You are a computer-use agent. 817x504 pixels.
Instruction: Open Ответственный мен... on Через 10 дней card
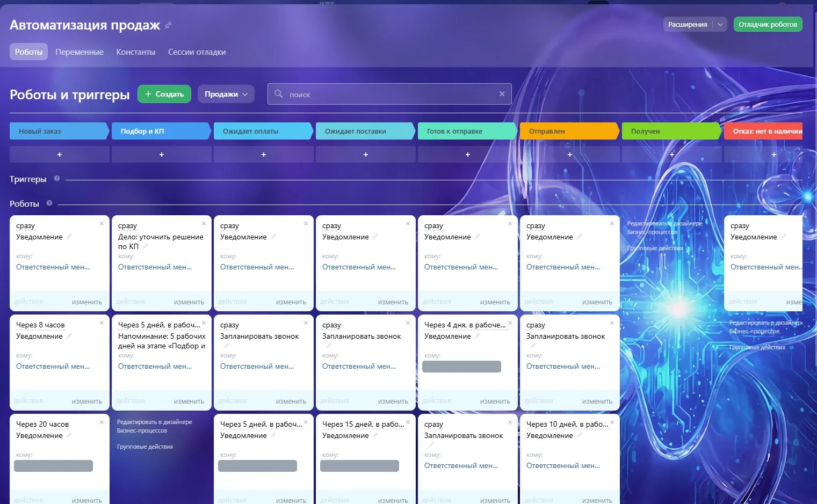click(563, 465)
